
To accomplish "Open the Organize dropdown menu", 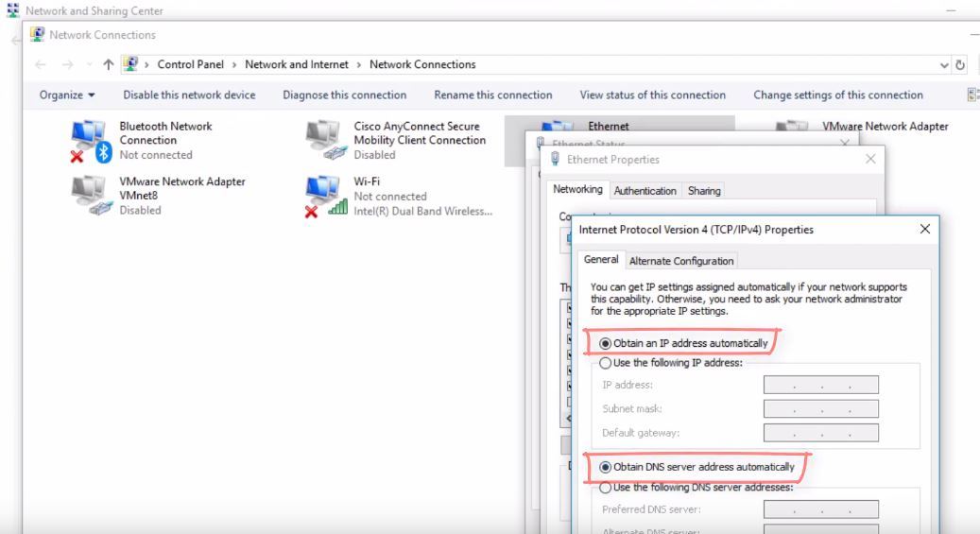I will point(67,95).
